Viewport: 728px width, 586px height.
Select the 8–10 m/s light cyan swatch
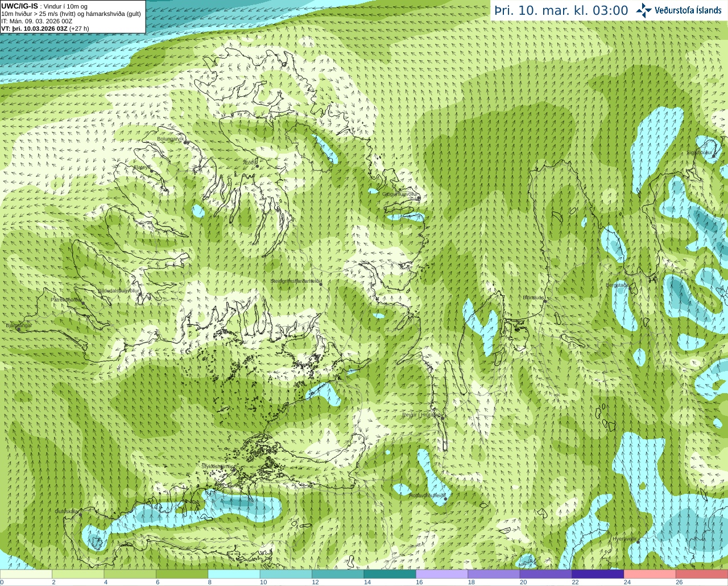coord(234,574)
